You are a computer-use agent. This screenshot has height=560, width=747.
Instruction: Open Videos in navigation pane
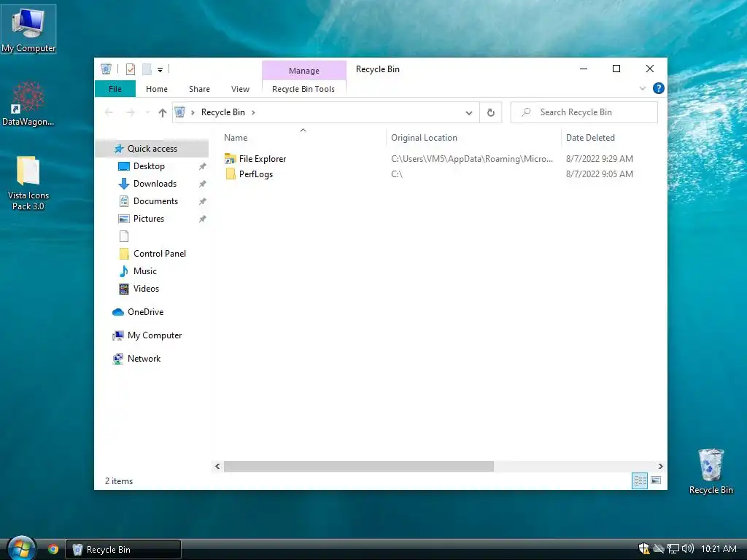[x=146, y=289]
